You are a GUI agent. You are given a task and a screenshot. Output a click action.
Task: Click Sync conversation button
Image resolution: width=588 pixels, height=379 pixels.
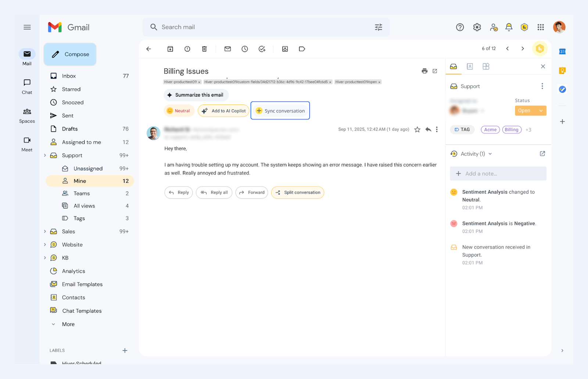click(x=280, y=111)
